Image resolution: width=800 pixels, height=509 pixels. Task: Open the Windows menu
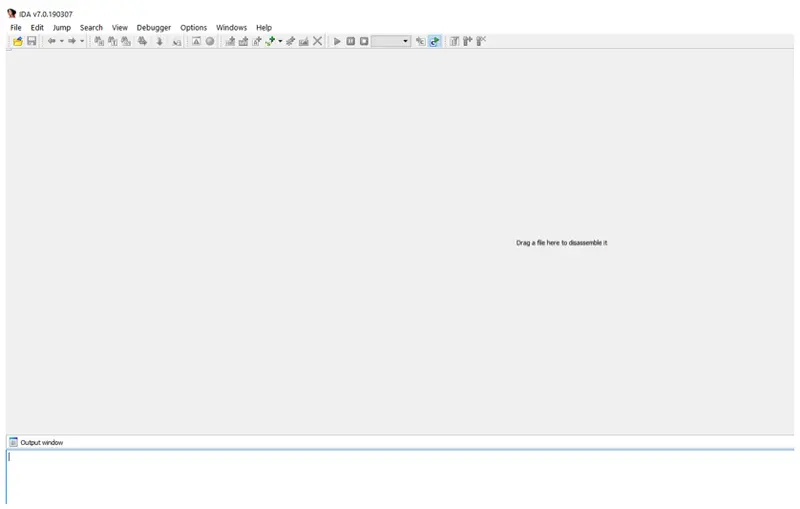[231, 28]
